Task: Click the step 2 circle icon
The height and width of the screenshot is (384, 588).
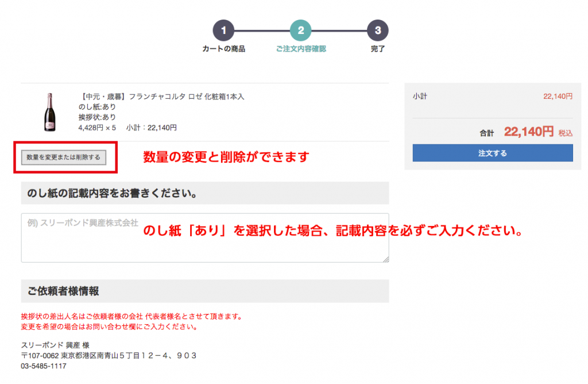Action: 300,30
